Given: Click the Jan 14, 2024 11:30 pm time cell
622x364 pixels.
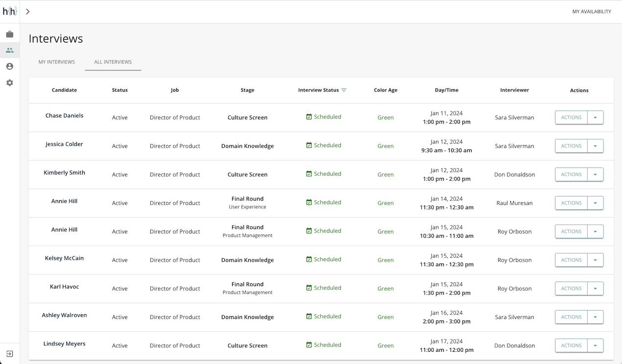Looking at the screenshot, I should pos(447,203).
